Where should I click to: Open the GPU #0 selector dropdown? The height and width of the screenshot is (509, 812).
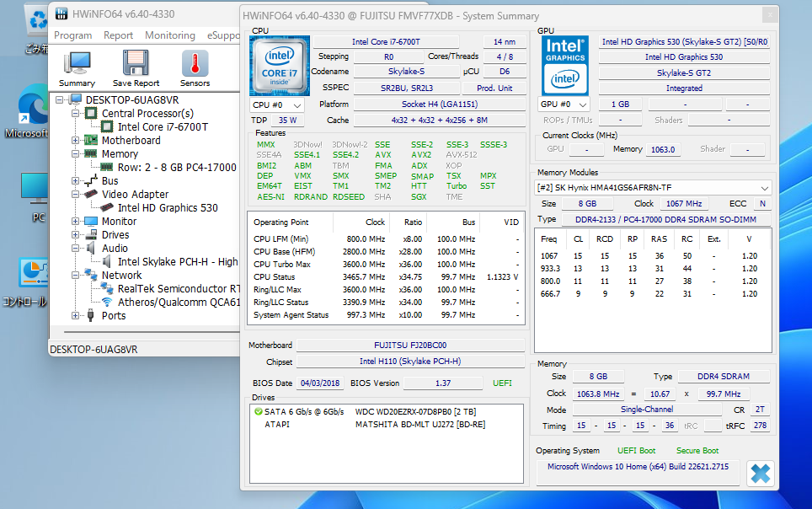(x=565, y=104)
